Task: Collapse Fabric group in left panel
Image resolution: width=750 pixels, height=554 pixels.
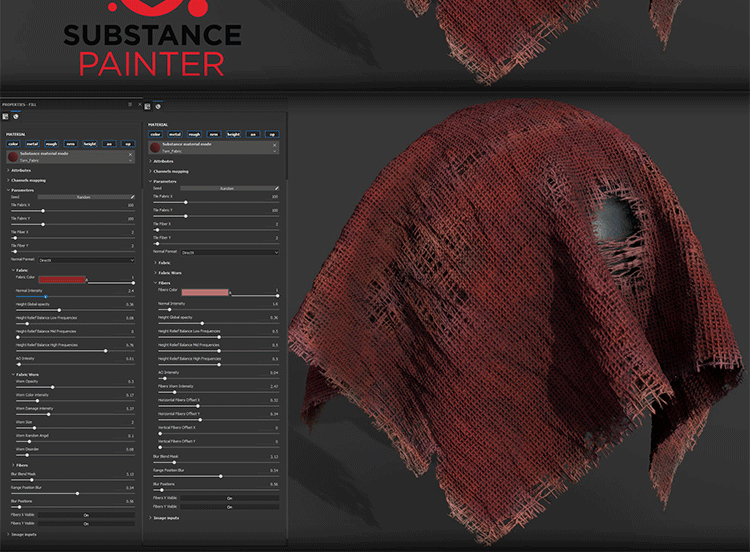Action: (20, 270)
